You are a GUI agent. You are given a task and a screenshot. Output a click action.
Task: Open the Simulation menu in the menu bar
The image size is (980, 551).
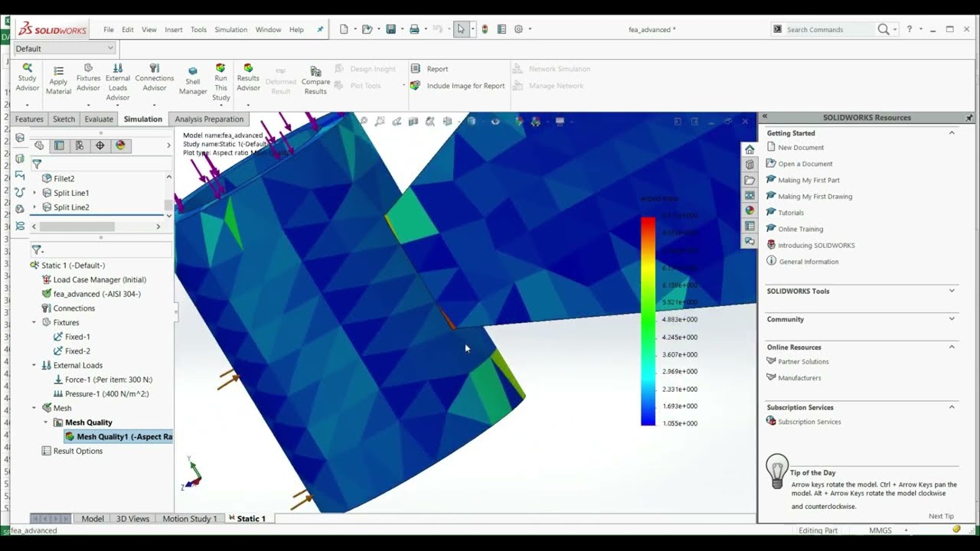pyautogui.click(x=230, y=30)
